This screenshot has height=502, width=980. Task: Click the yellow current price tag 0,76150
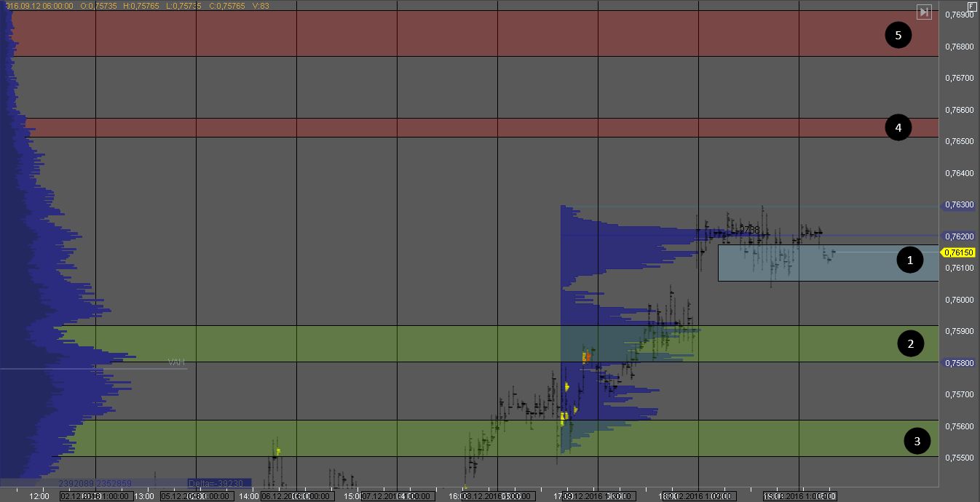(959, 252)
